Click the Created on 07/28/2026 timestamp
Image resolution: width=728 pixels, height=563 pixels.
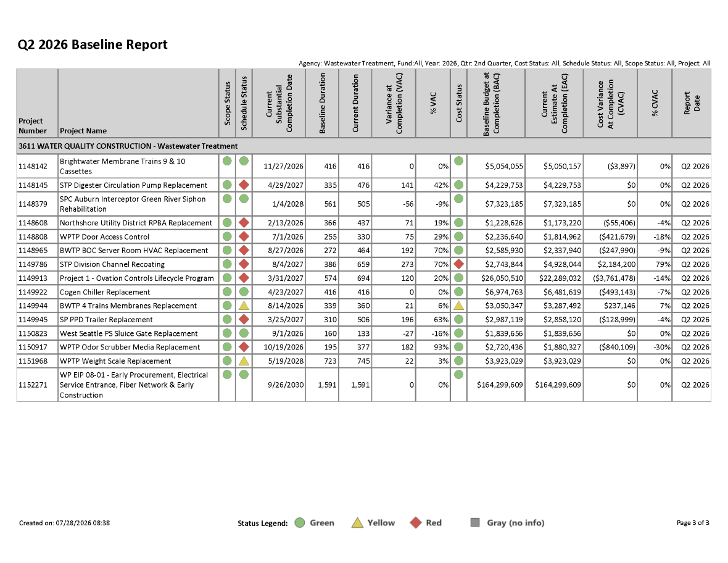[65, 523]
